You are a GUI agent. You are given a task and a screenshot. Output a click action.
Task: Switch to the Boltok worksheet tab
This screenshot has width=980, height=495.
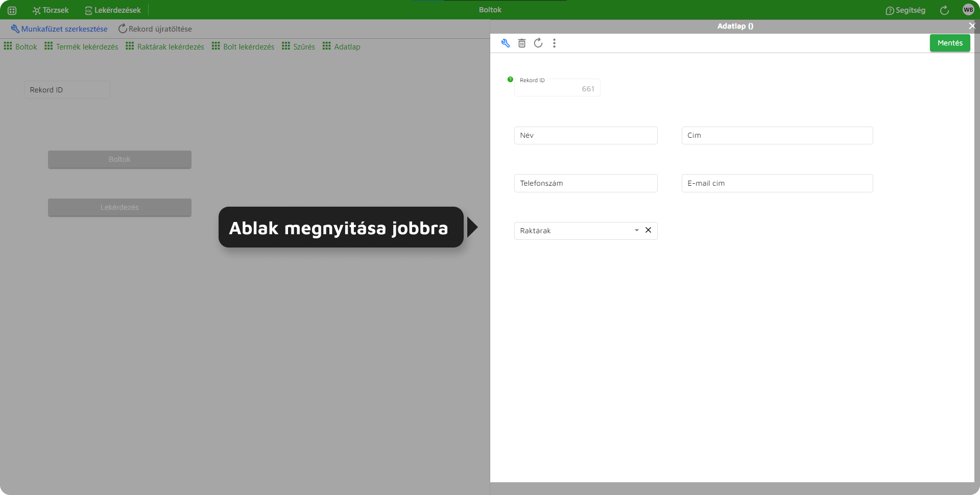[20, 46]
